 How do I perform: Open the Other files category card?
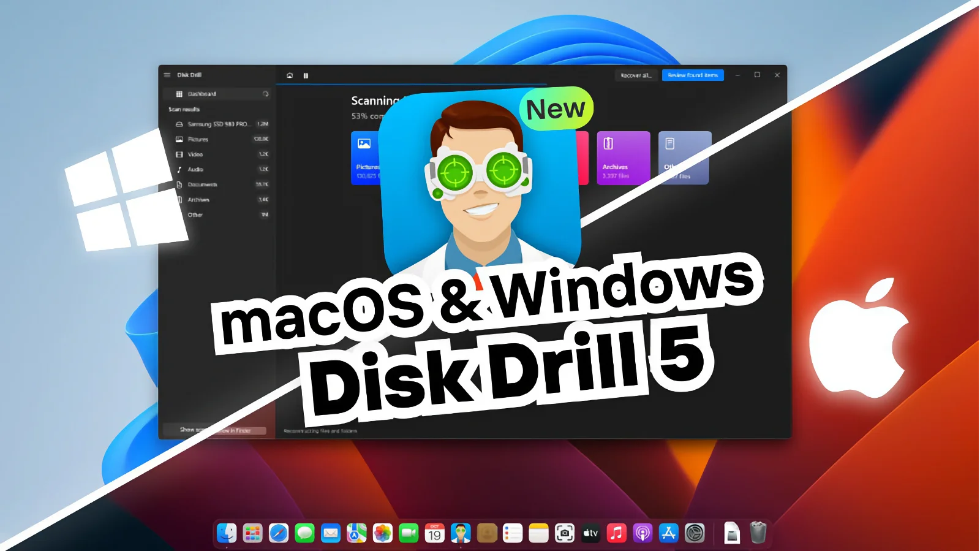[x=685, y=158]
